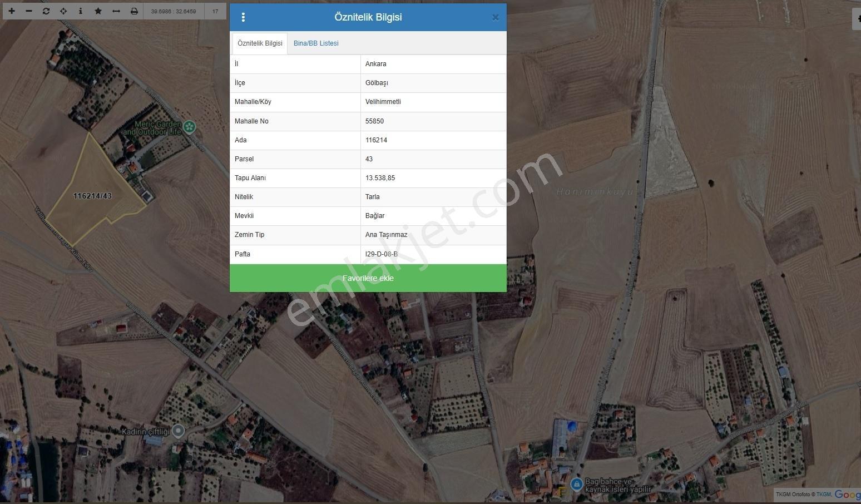The width and height of the screenshot is (861, 504).
Task: Click the Pafta value I29-D-08-B
Action: click(382, 254)
